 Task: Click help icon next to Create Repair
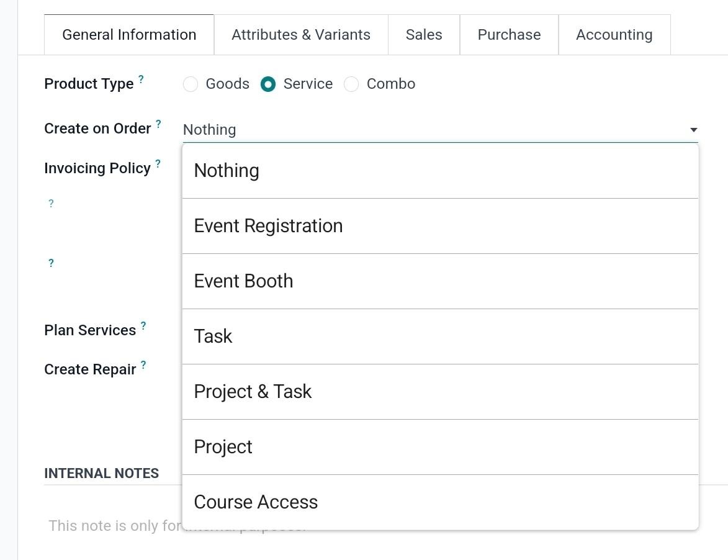pyautogui.click(x=143, y=365)
